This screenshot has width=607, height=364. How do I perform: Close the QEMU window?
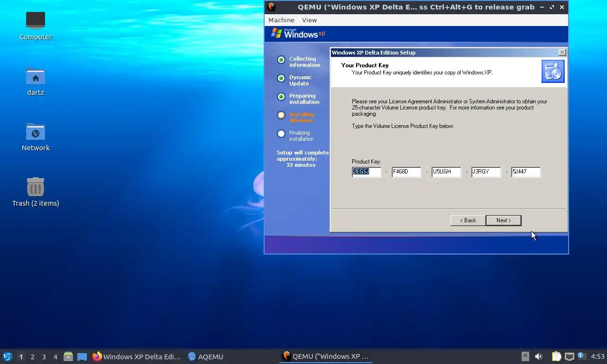562,7
